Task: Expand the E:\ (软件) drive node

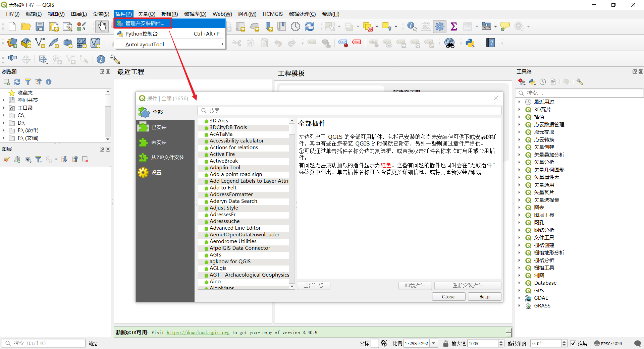Action: [x=4, y=130]
